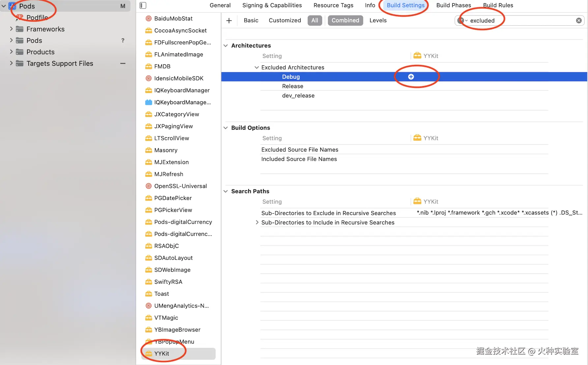588x365 pixels.
Task: Select the CocoaAsyncSocket target icon
Action: 149,30
